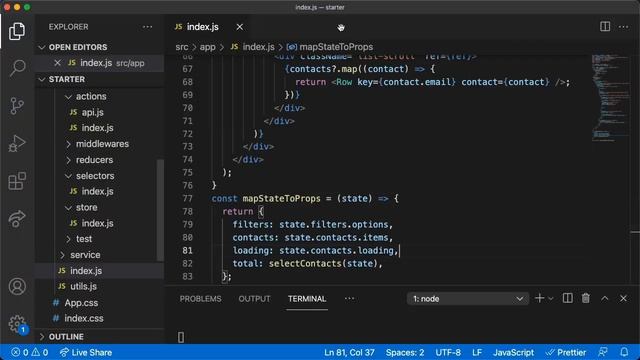Click src in the breadcrumb
Screen dimensions: 640x360
[182, 47]
